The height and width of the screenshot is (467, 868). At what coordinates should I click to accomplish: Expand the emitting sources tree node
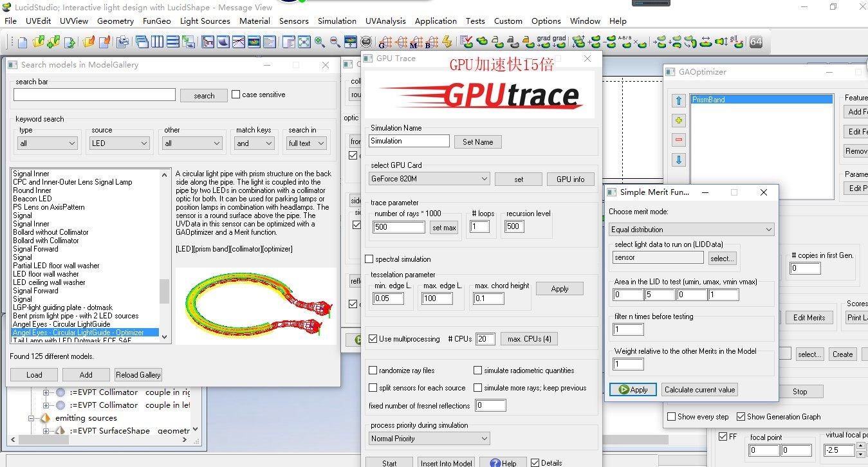tap(33, 418)
